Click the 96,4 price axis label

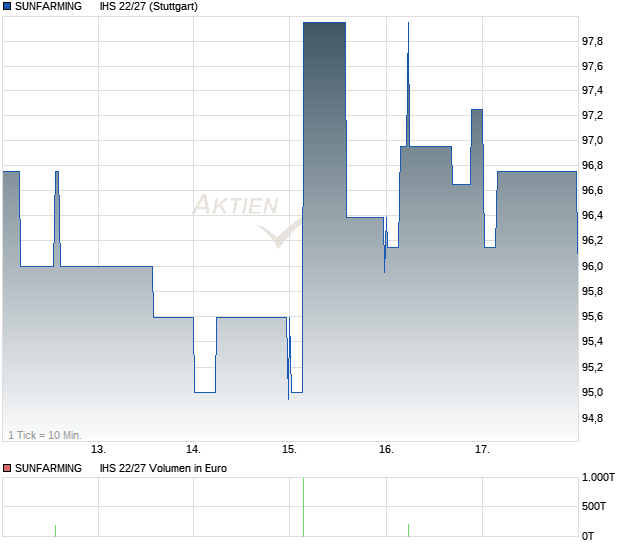point(592,215)
